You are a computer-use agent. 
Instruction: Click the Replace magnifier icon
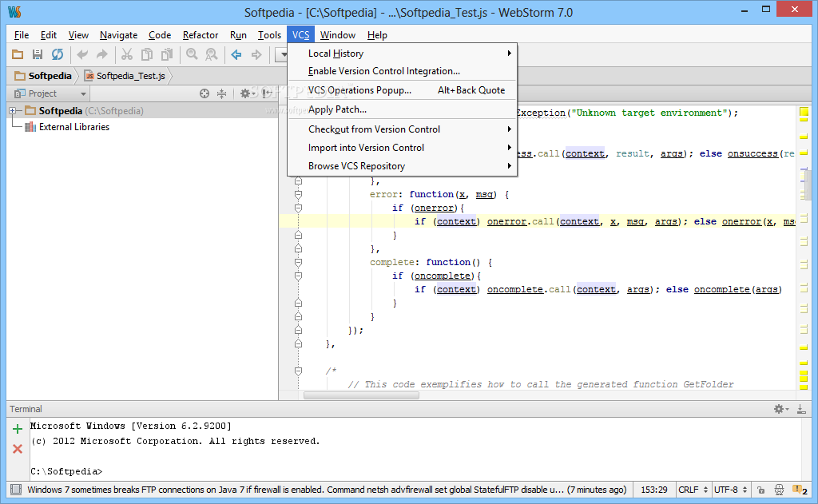click(211, 54)
